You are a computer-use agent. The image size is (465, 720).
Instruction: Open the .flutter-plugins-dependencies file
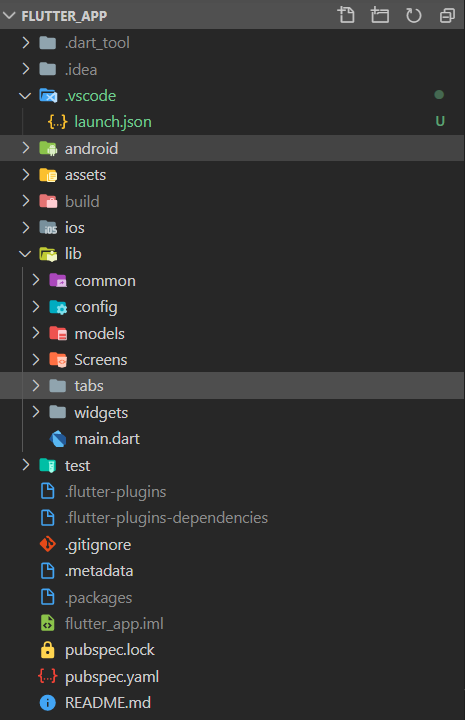tap(232, 518)
